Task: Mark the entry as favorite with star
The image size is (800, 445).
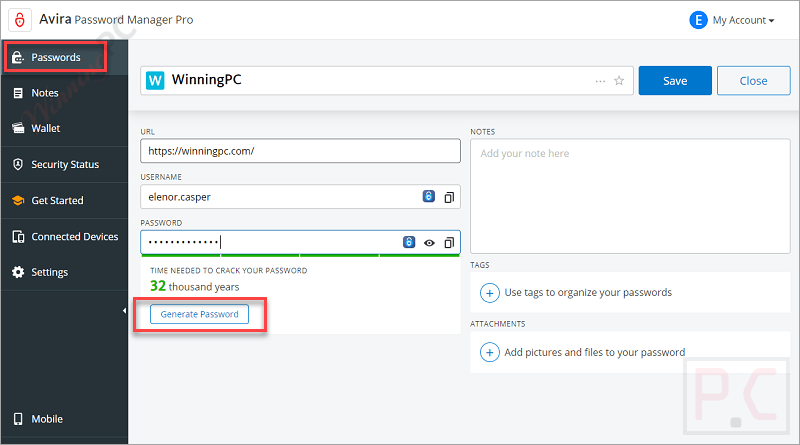Action: pos(619,81)
